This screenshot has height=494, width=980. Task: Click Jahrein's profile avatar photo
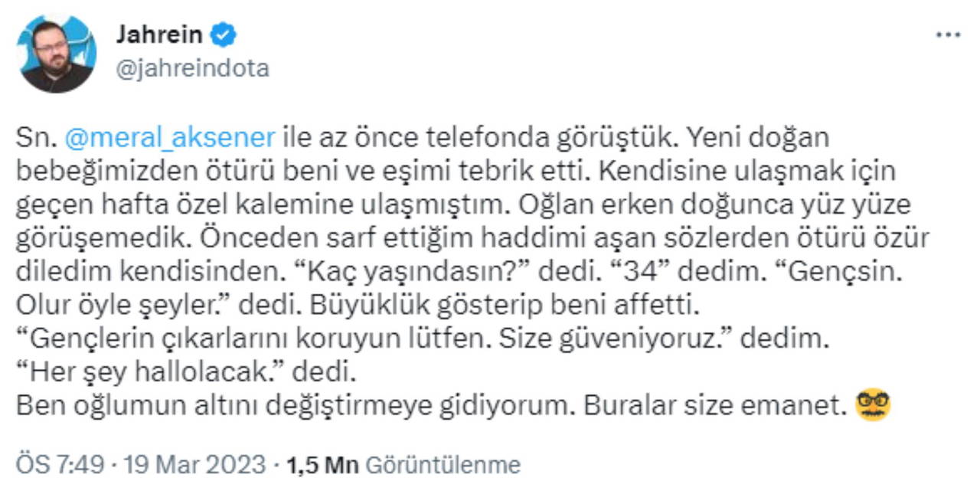pos(57,54)
